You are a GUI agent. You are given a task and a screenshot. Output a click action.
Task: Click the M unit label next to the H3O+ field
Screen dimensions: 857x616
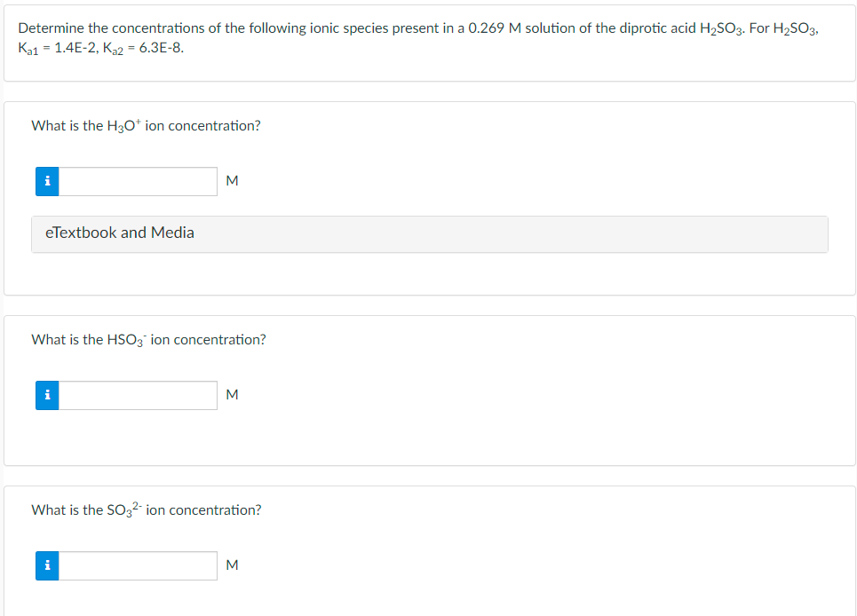click(232, 181)
